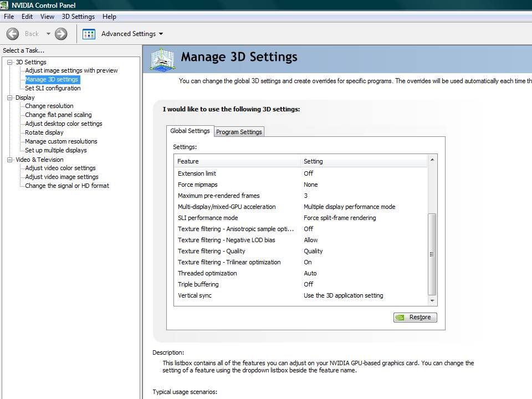
Task: Select Texture filtering Negative LOD bias row
Action: pos(300,240)
